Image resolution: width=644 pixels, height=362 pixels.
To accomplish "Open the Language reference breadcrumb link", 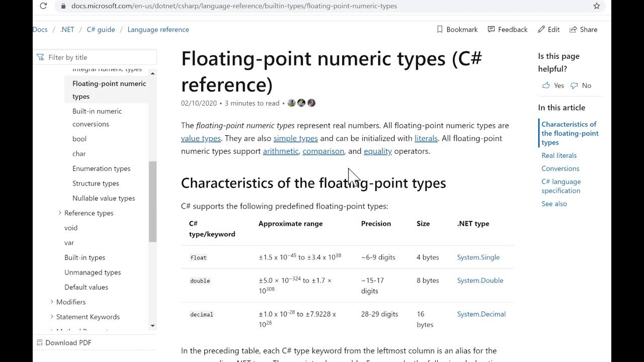I will (x=158, y=29).
